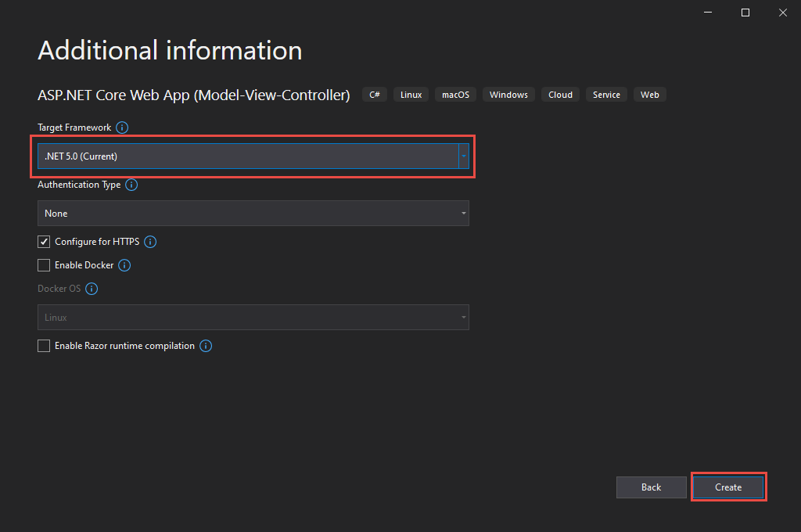801x532 pixels.
Task: Click the Enable Docker info icon
Action: (x=124, y=265)
